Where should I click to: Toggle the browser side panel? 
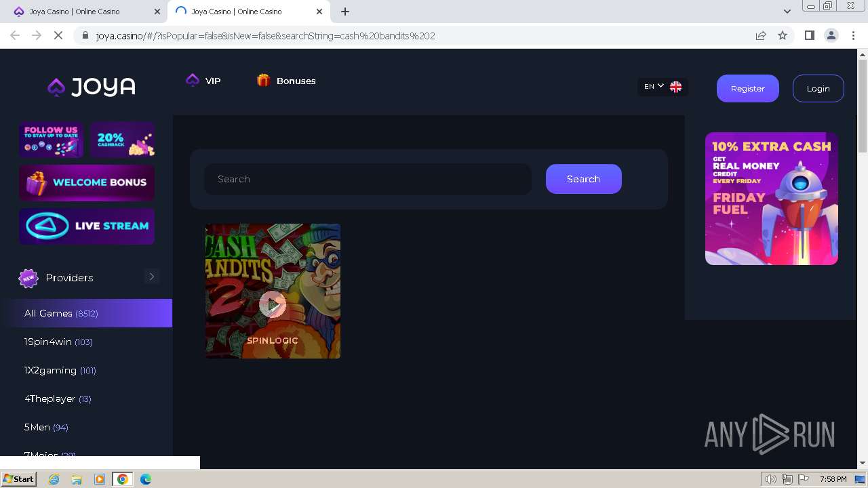(x=809, y=35)
